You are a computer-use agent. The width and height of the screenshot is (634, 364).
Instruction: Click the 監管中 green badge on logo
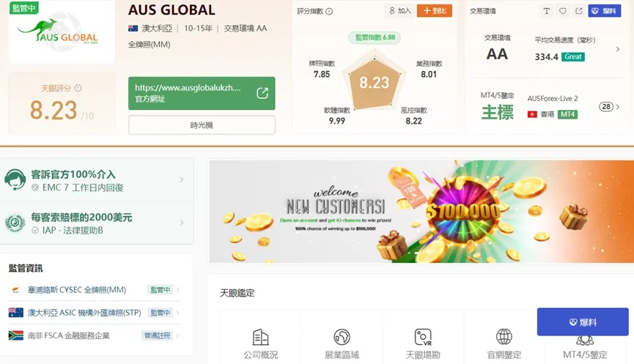pos(23,7)
